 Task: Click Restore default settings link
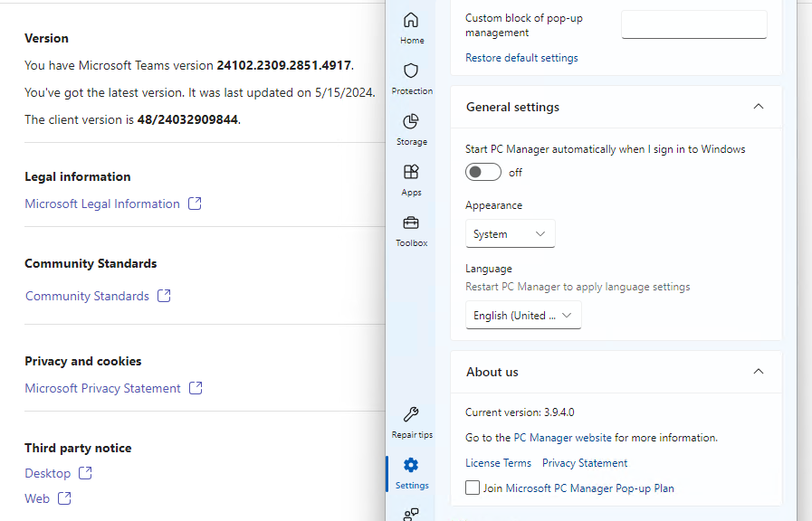pos(521,57)
